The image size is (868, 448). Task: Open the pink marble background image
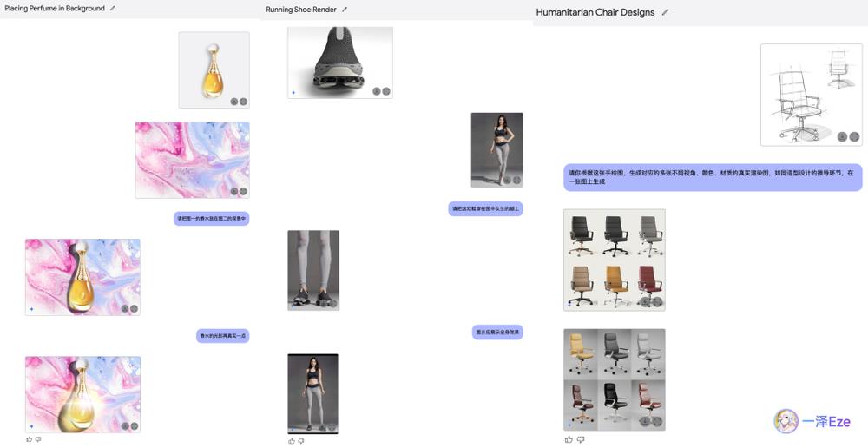(191, 158)
